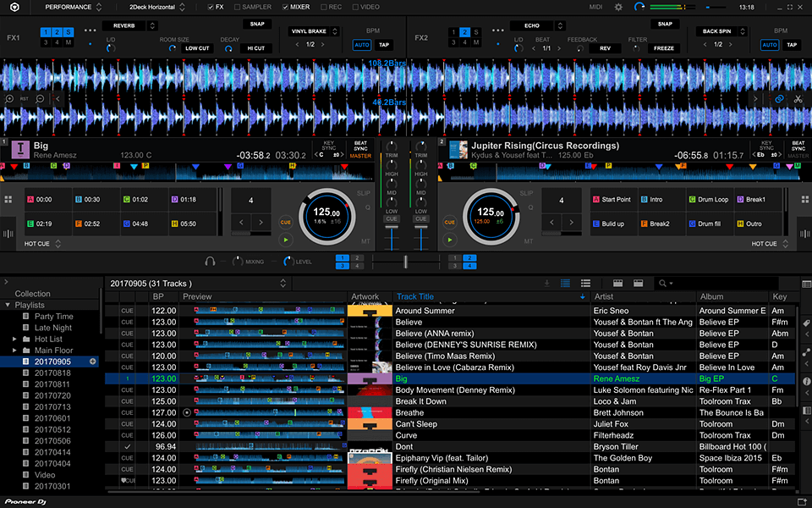
Task: Click the crossfader slider
Action: point(406,262)
